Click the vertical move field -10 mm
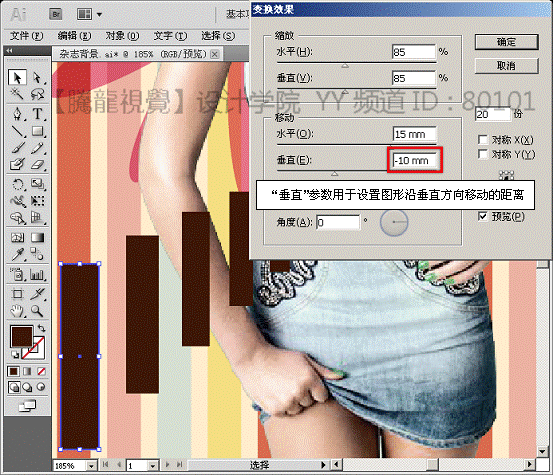Viewport: 553px width, 475px height. coord(415,160)
